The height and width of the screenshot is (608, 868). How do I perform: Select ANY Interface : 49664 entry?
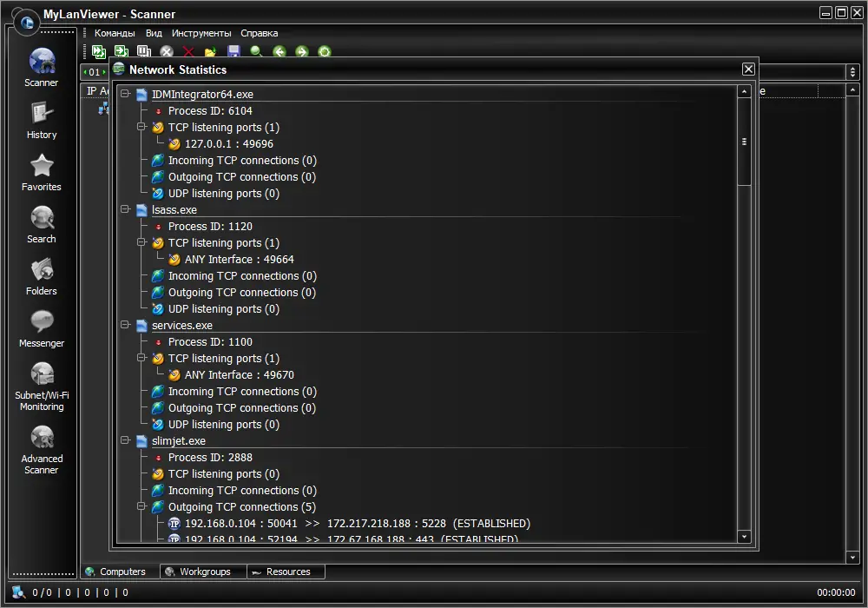pos(240,259)
